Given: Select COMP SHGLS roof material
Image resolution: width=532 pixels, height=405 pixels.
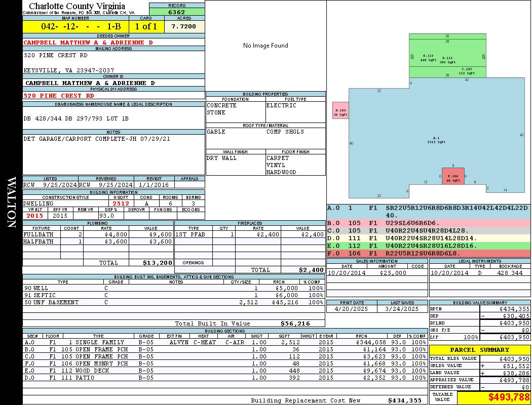Looking at the screenshot, I should [285, 132].
